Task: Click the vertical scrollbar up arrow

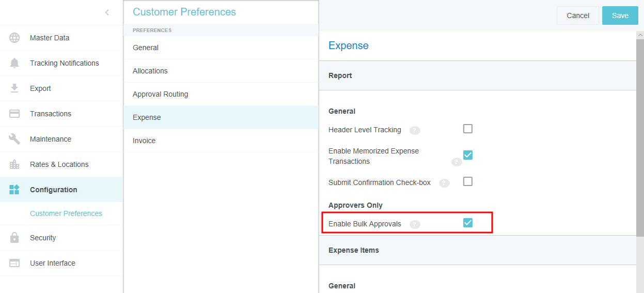Action: [640, 35]
